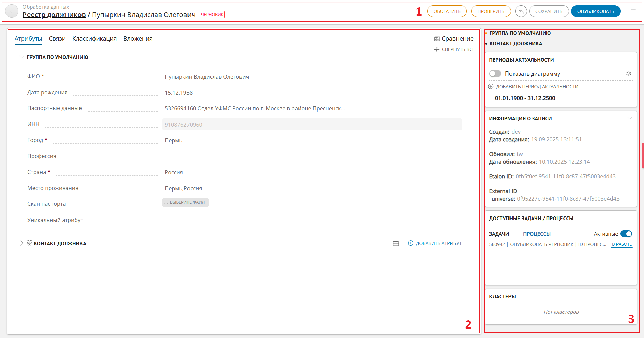Click the ИНН input field
This screenshot has width=644, height=338.
pyautogui.click(x=312, y=125)
